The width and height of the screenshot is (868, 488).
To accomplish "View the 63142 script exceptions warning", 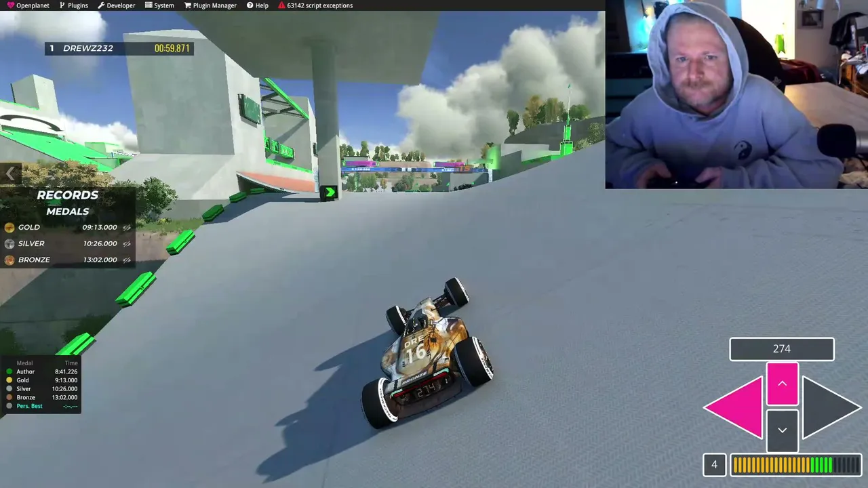I will point(315,5).
